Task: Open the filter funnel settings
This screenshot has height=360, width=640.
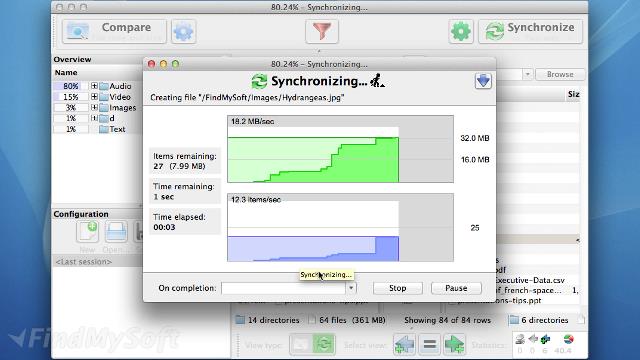Action: [x=322, y=31]
